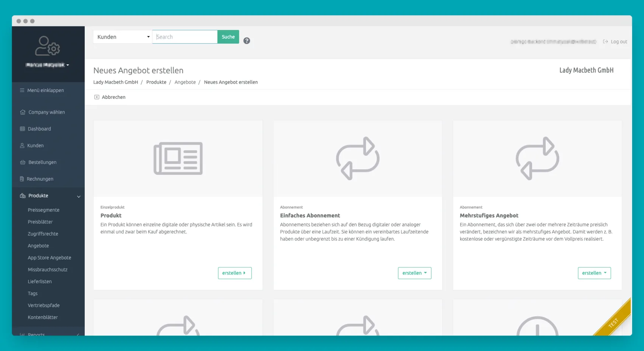The image size is (644, 351).
Task: Go to Dashboard
Action: pyautogui.click(x=39, y=129)
